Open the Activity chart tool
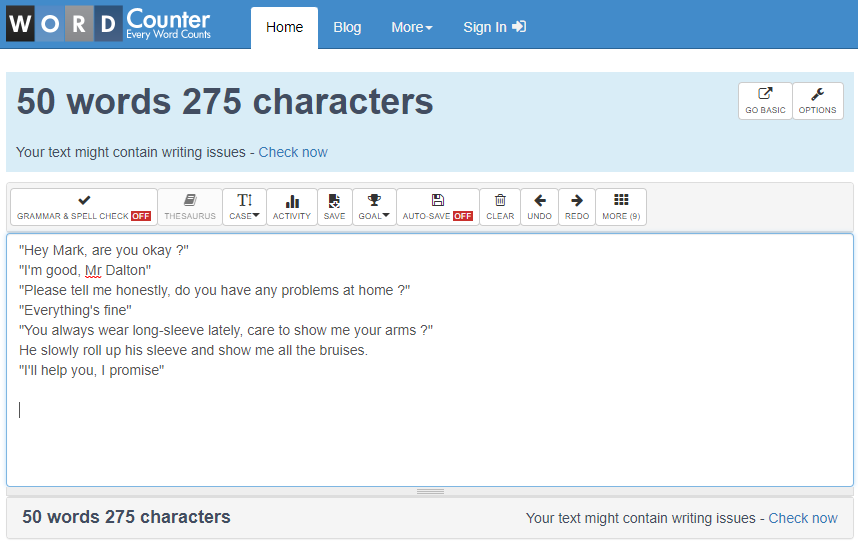The height and width of the screenshot is (543, 858). (292, 207)
